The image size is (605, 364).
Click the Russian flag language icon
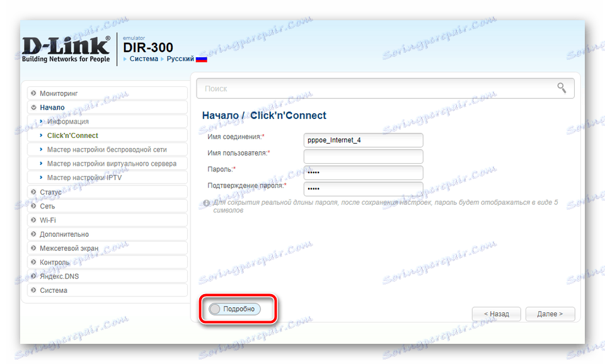(x=200, y=58)
